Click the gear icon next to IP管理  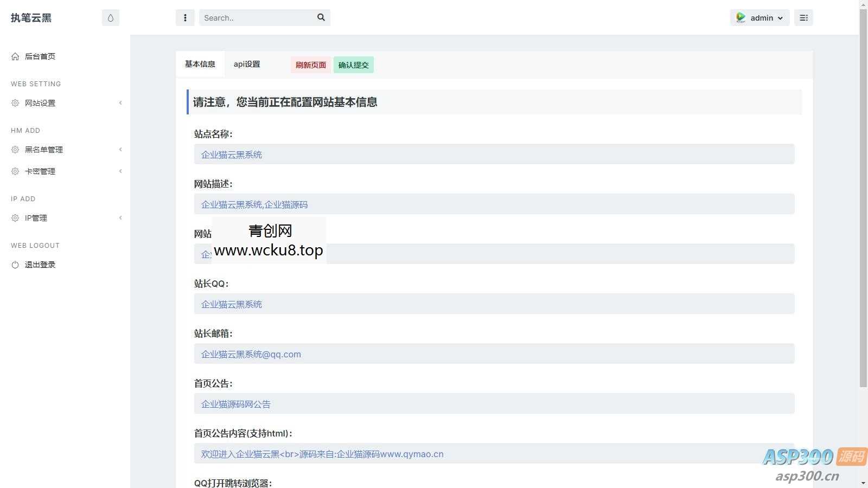(15, 217)
